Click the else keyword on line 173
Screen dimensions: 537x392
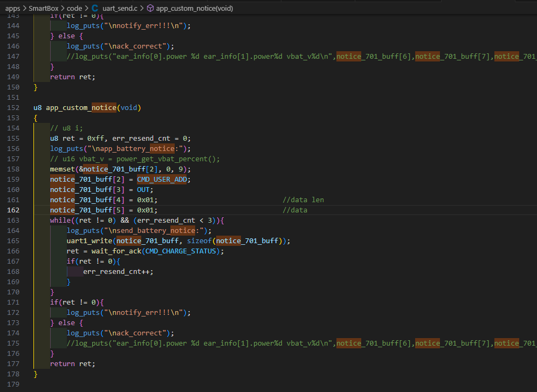66,323
